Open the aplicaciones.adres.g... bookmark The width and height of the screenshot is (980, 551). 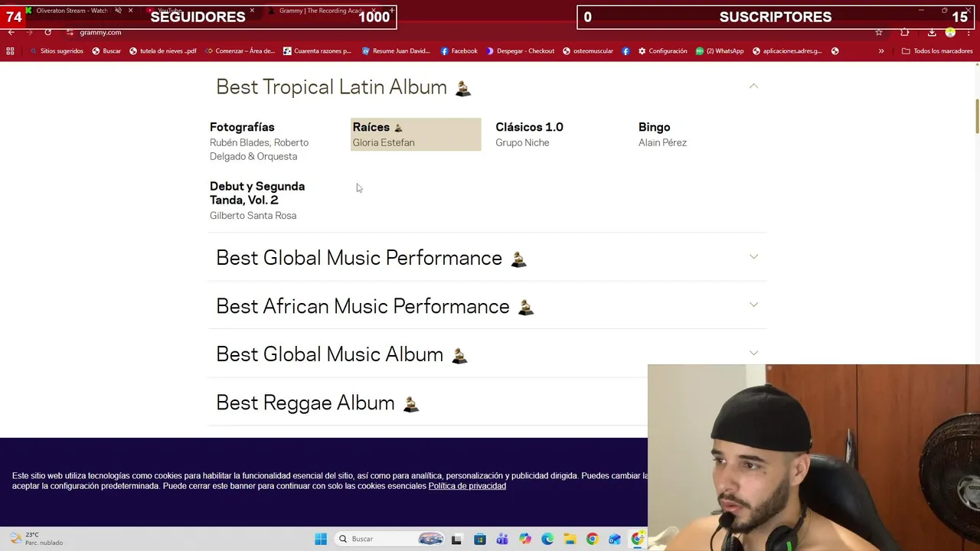[787, 51]
